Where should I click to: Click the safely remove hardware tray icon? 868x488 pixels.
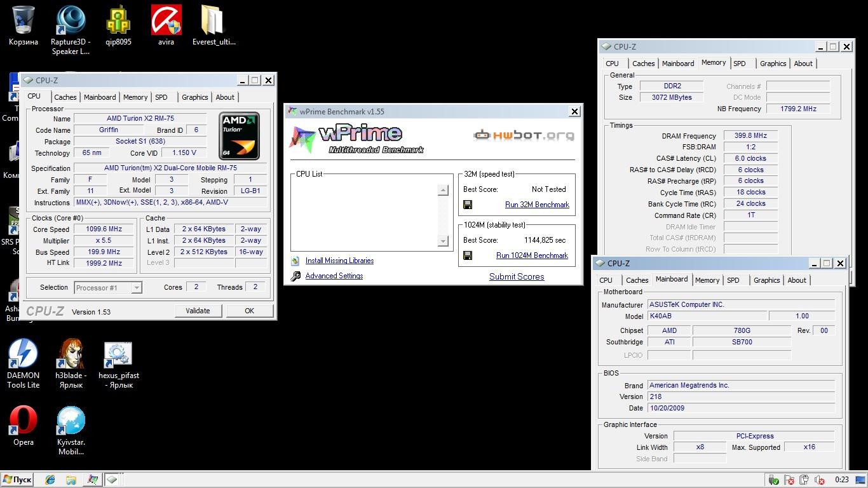coord(773,480)
